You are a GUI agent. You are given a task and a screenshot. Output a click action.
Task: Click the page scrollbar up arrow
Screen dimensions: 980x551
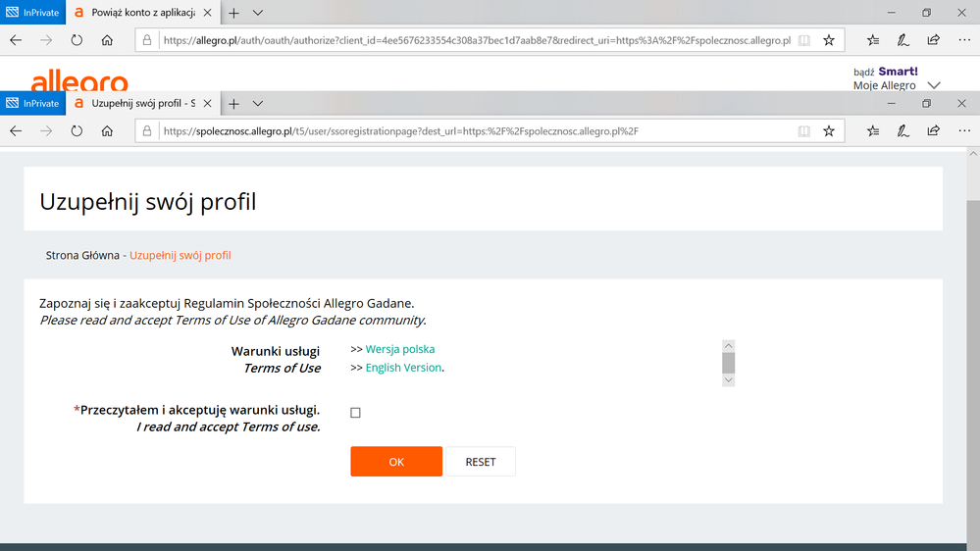tap(973, 154)
